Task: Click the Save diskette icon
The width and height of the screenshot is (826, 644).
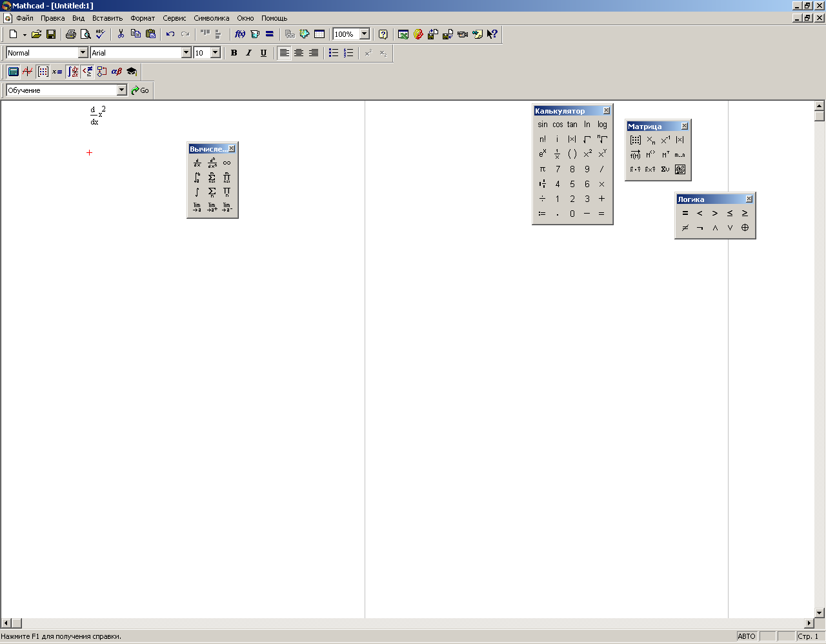Action: click(x=51, y=34)
